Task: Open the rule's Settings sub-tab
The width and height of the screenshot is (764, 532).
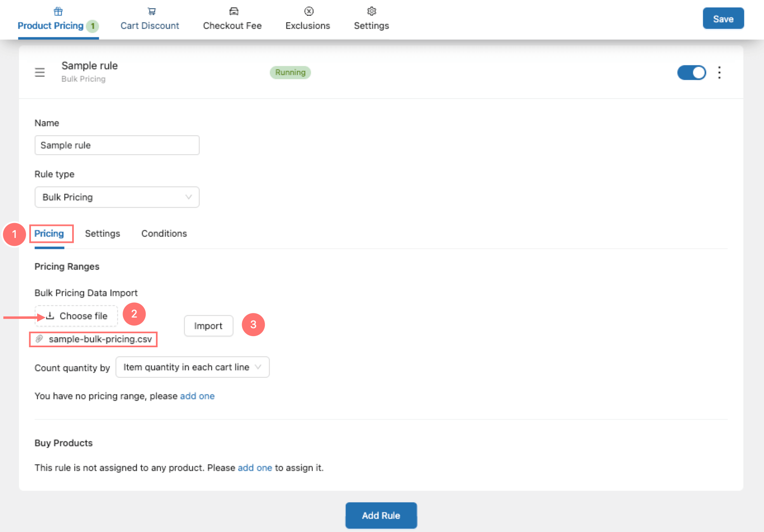Action: (x=102, y=233)
